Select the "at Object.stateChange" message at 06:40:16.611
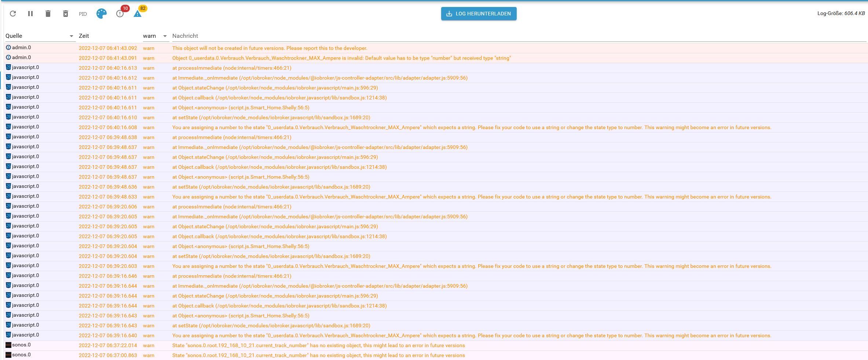 point(275,88)
